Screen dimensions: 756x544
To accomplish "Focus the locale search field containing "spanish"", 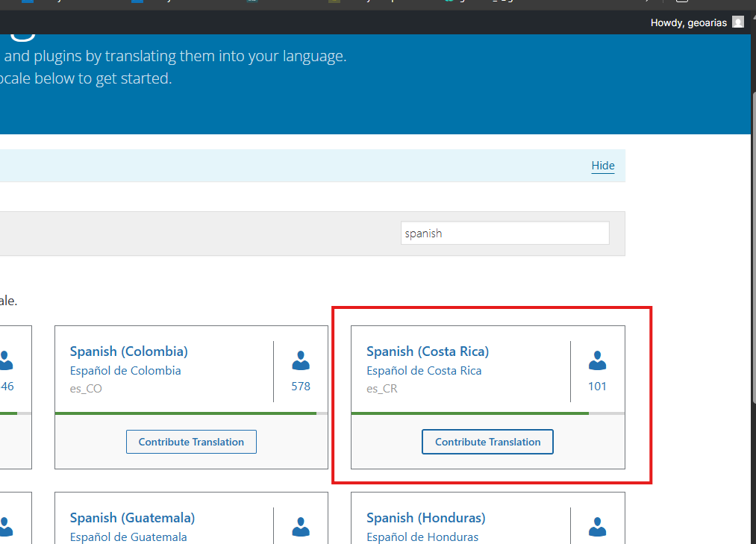I will pyautogui.click(x=504, y=234).
